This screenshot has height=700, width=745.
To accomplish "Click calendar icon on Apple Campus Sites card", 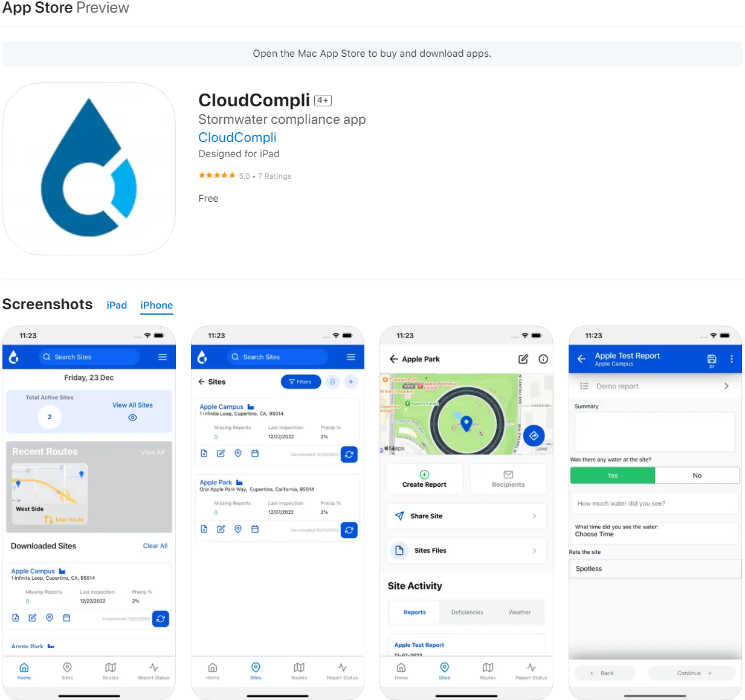I will click(x=255, y=454).
